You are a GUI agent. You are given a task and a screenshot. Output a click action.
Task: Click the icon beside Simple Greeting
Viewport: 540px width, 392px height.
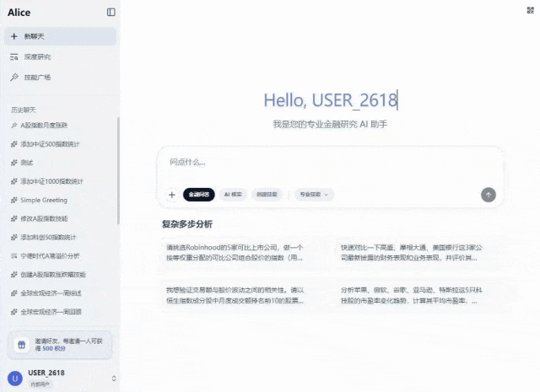tap(13, 200)
